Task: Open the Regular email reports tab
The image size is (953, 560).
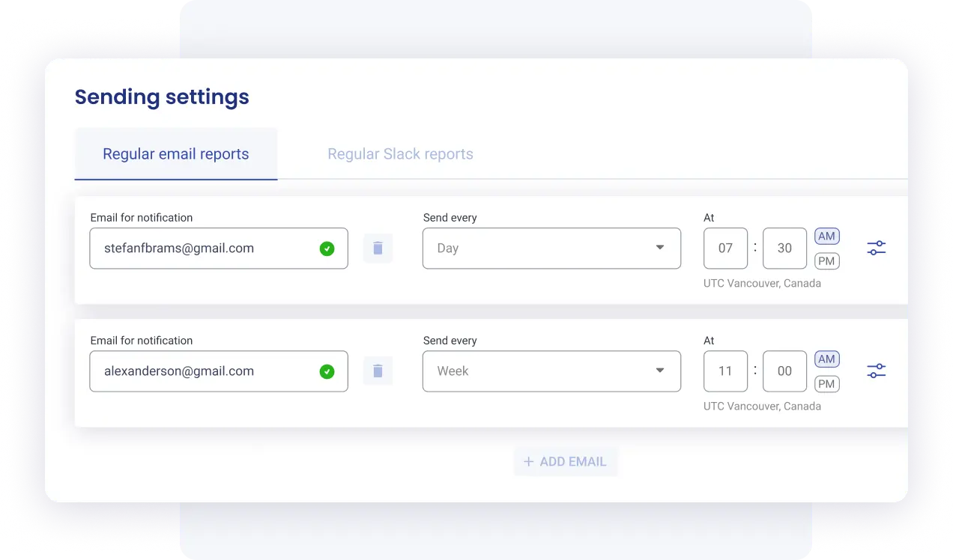Action: [x=175, y=154]
